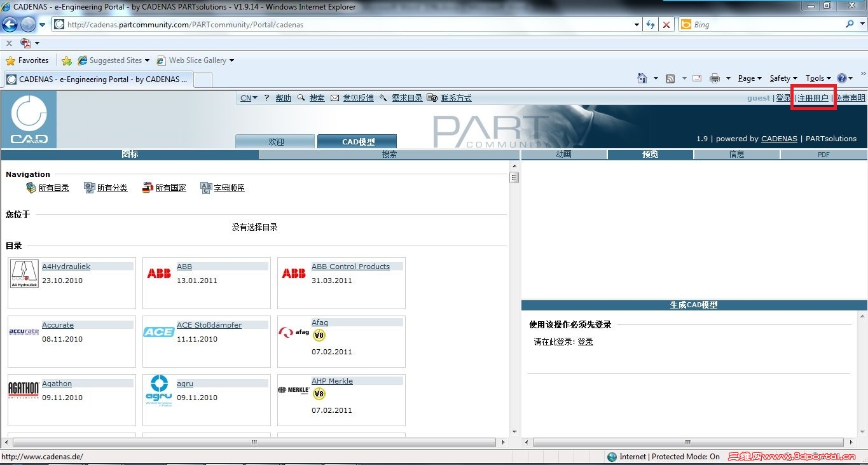The height and width of the screenshot is (465, 868).
Task: Click the V8 badge under Afag
Action: (319, 335)
